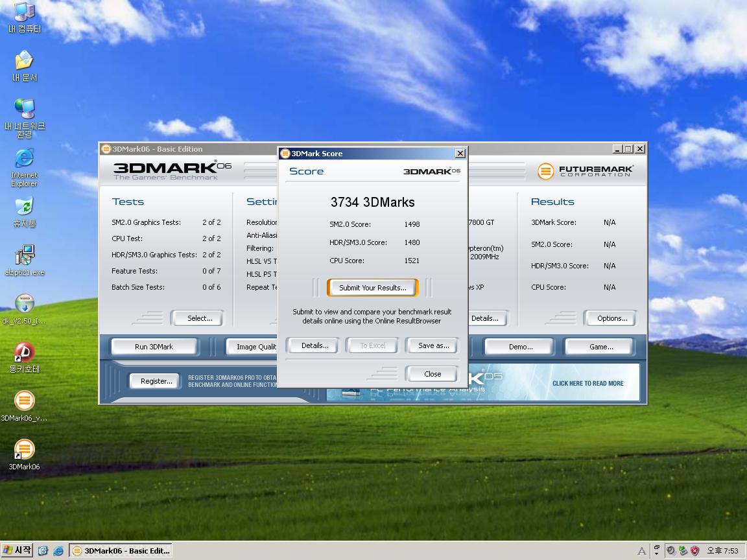Open the Recycle Bin desktop icon

24,207
